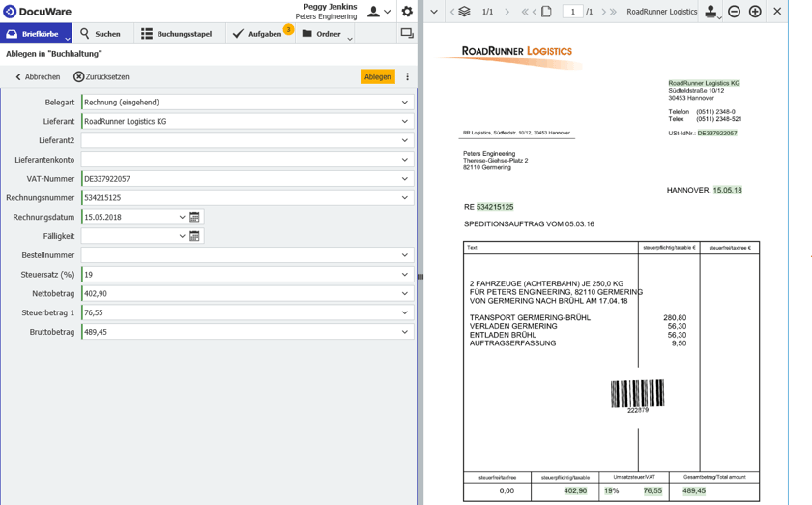Go to previous page in viewer
Viewport: 812px width, 505px height.
pyautogui.click(x=535, y=12)
